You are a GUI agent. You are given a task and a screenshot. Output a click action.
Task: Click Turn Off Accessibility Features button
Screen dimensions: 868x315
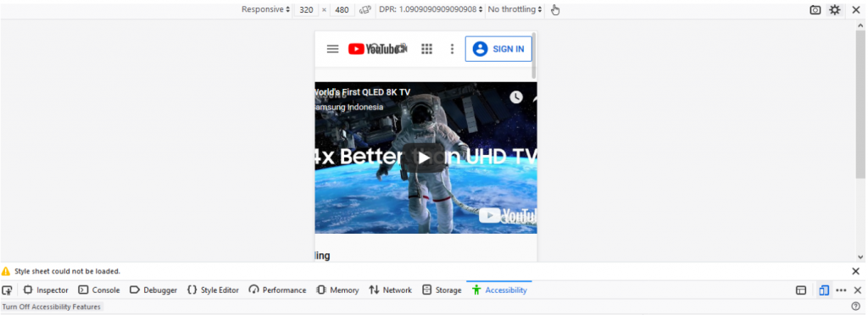pos(52,307)
